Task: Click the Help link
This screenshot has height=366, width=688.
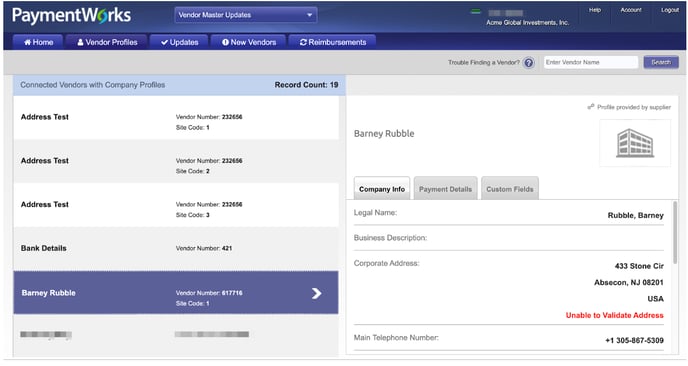Action: click(595, 10)
